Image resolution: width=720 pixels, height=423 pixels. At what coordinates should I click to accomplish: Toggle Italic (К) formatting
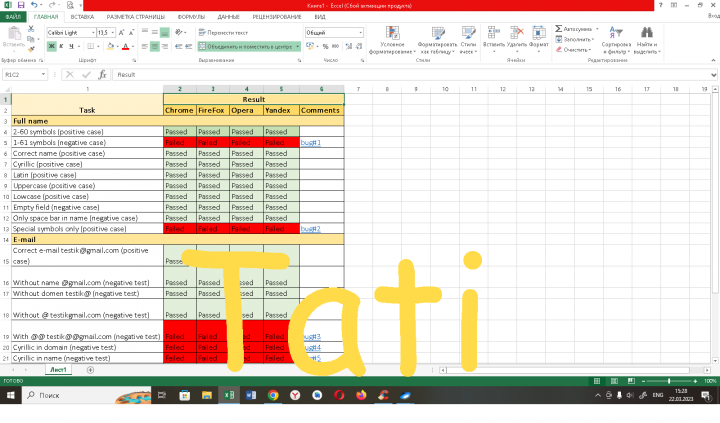(61, 46)
